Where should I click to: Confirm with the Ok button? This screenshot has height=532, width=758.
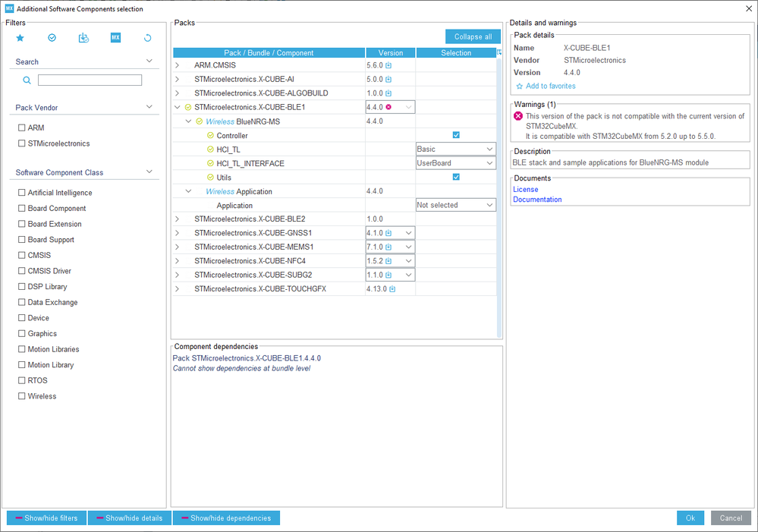690,518
